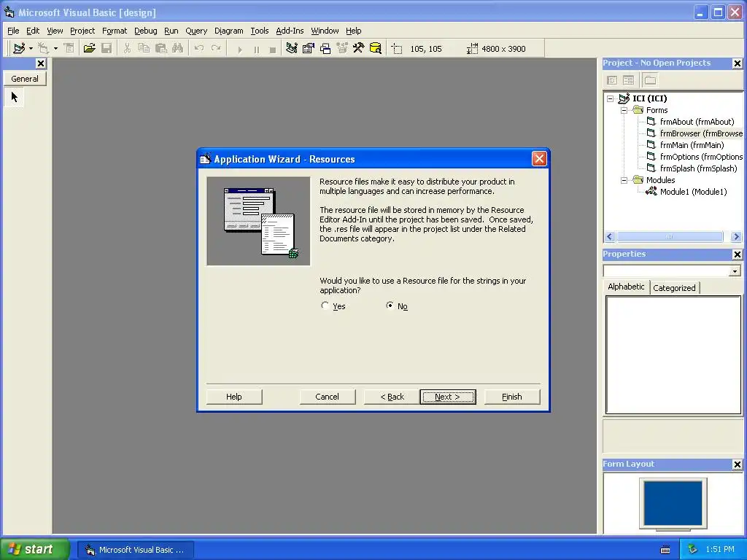This screenshot has width=747, height=560.
Task: Click the Add Standard EXE Project icon
Action: (18, 48)
